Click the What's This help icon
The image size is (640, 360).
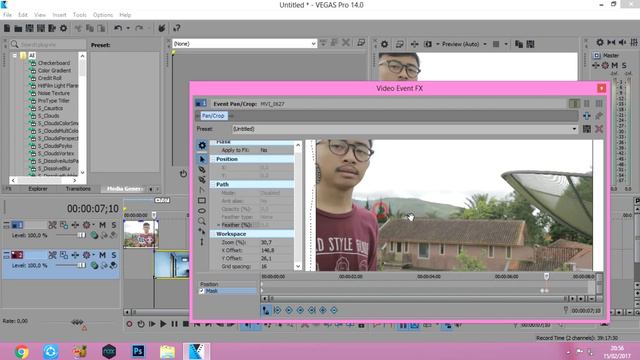(177, 28)
